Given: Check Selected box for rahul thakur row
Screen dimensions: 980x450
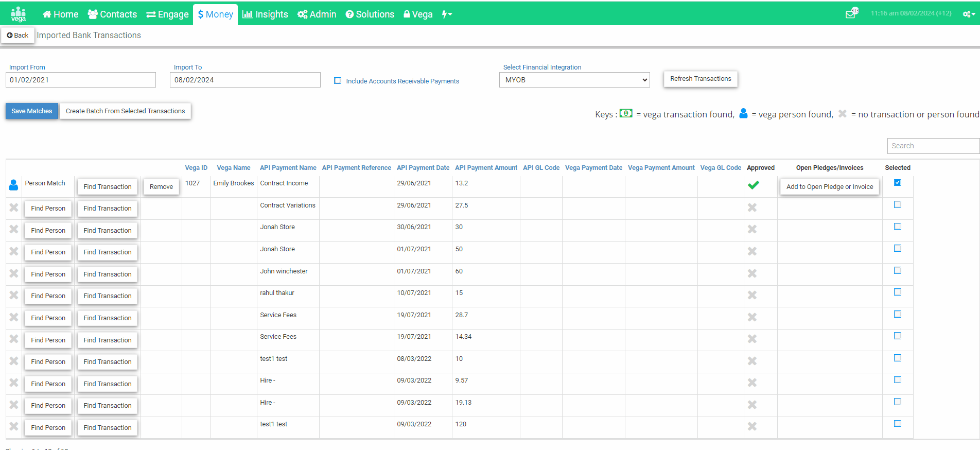Looking at the screenshot, I should tap(898, 292).
